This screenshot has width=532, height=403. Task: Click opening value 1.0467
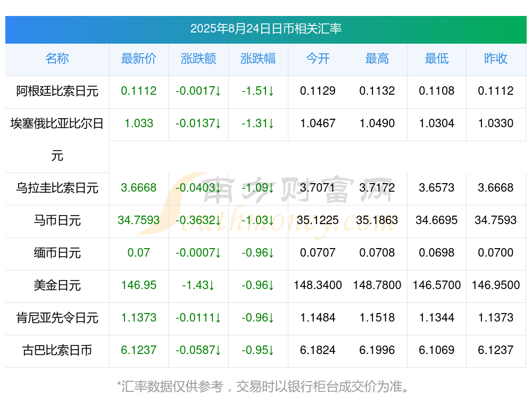click(x=318, y=124)
